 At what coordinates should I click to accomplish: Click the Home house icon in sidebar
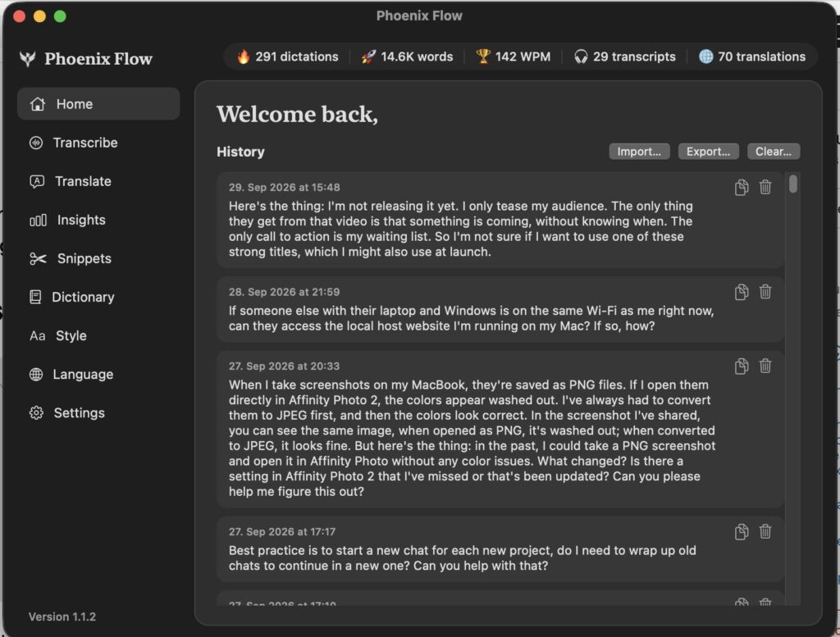coord(38,104)
